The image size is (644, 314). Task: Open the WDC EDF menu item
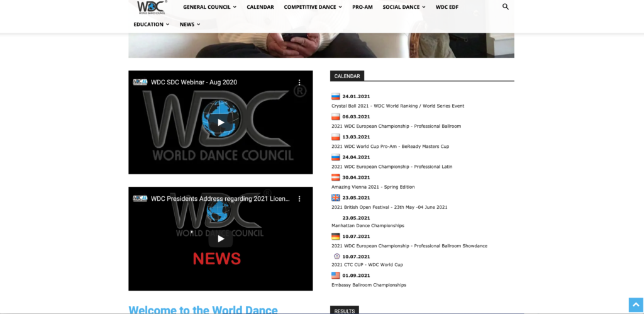tap(447, 7)
